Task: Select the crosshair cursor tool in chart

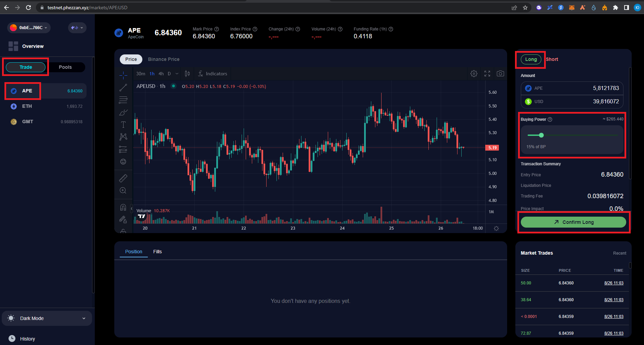Action: 123,75
